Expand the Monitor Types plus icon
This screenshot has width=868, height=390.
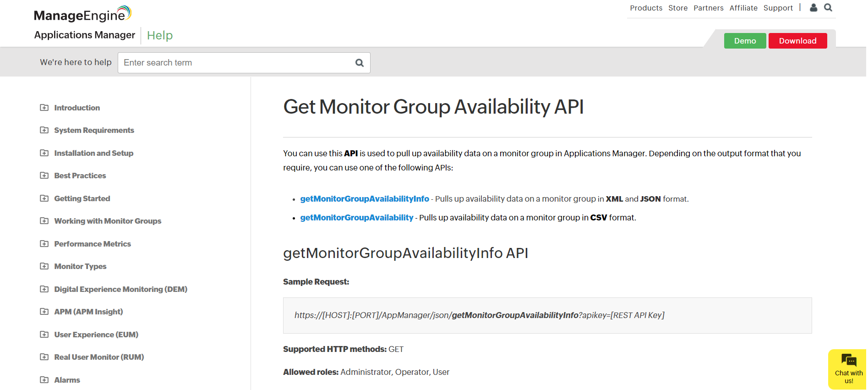pos(44,266)
